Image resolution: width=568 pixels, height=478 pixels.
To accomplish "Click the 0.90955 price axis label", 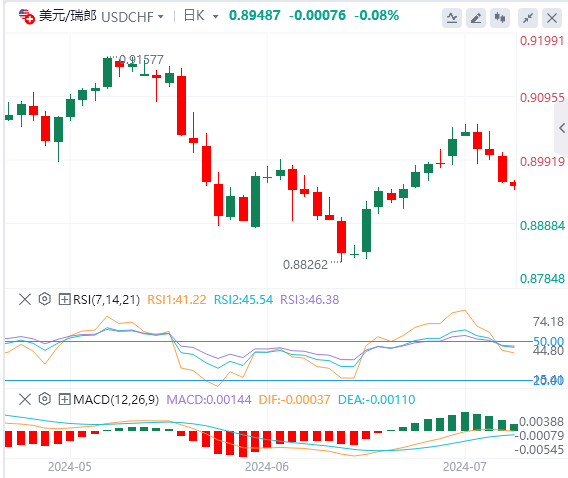I will tap(542, 97).
